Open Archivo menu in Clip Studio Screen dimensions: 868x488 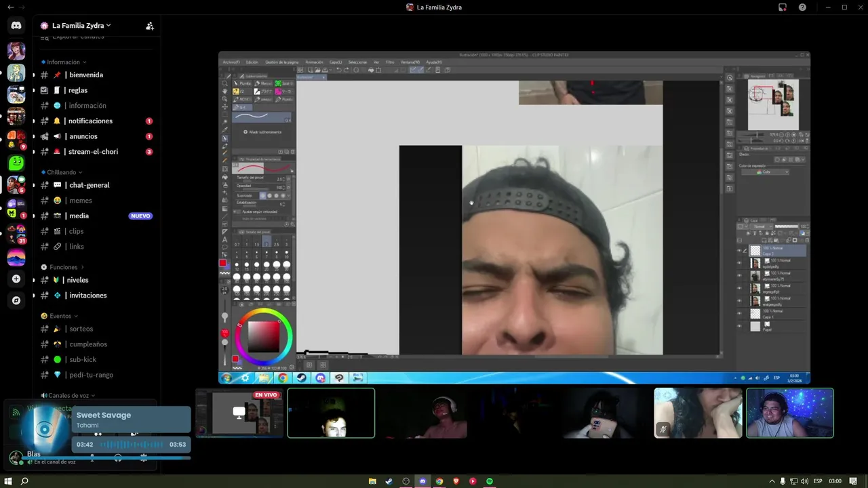(x=231, y=62)
